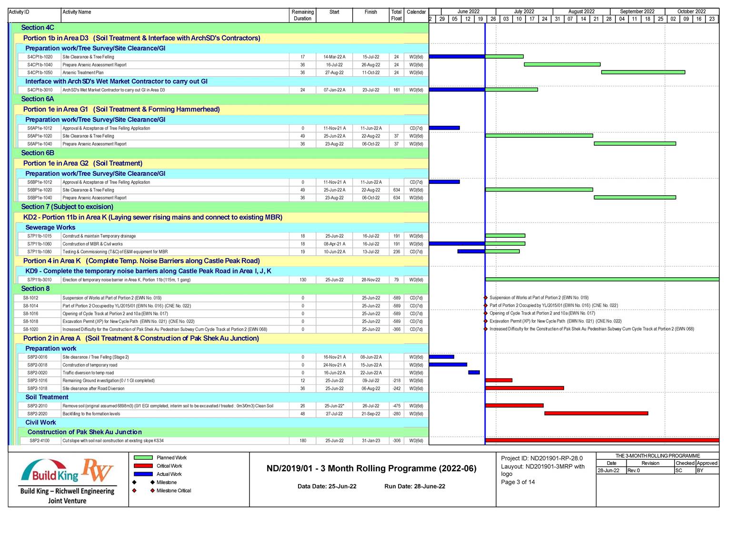Click 'Construct & maintain Temporary drainage' activity name
The image size is (756, 535).
click(99, 236)
